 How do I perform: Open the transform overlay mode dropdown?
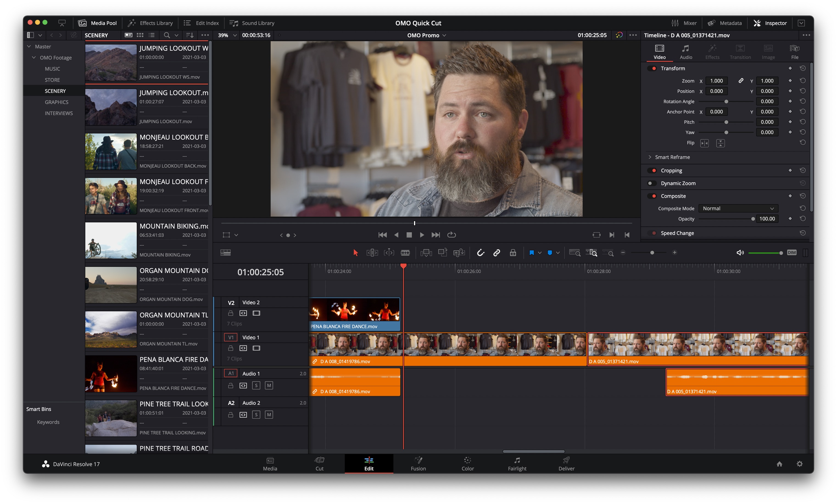tap(236, 235)
